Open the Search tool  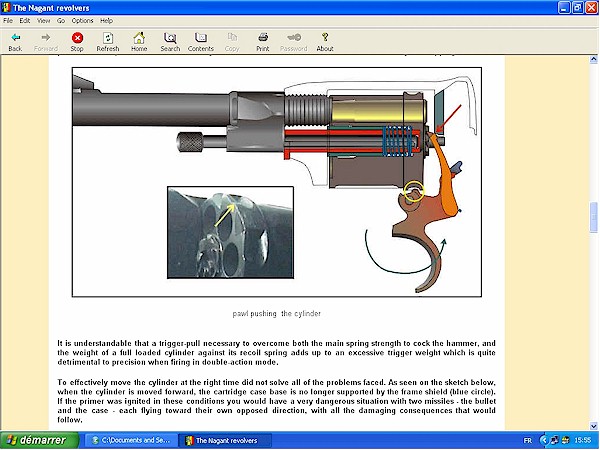[x=170, y=41]
